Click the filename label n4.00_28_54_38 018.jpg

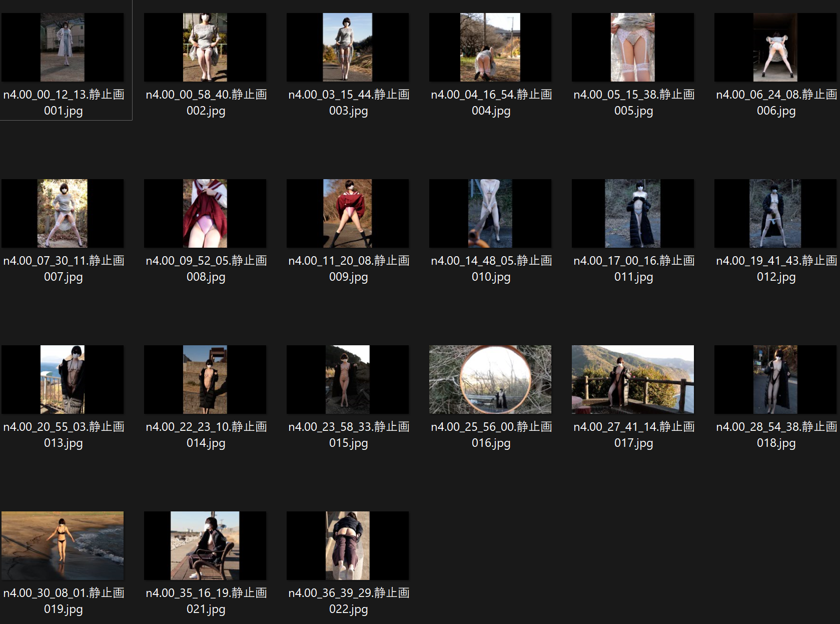(776, 435)
